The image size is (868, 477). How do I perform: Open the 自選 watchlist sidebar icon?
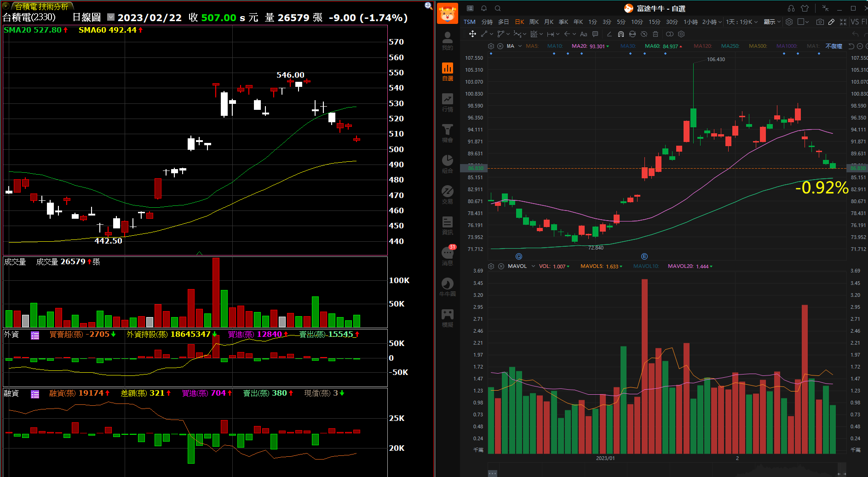point(448,71)
